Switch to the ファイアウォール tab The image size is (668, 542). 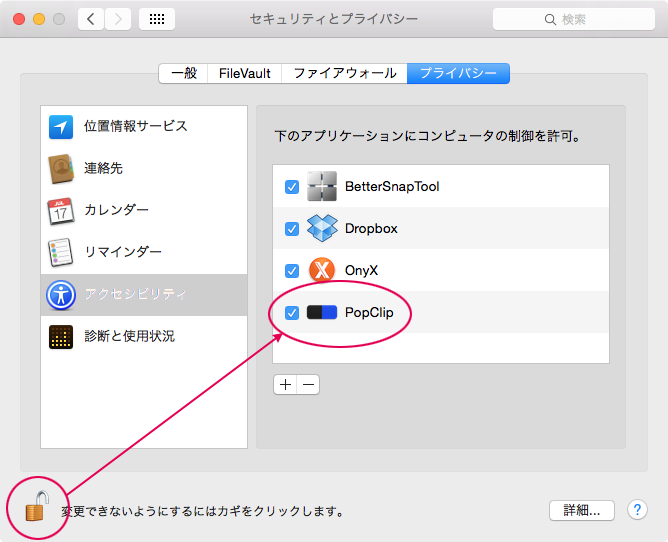345,73
